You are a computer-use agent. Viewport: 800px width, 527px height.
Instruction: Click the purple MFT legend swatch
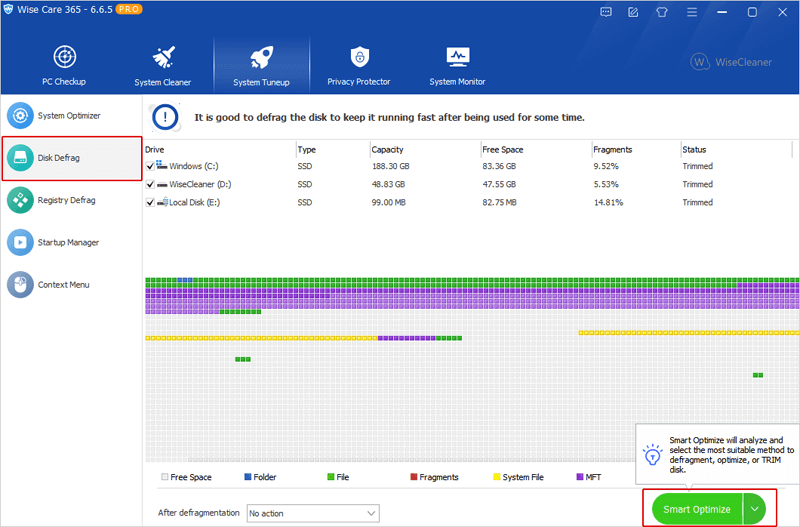(x=580, y=477)
